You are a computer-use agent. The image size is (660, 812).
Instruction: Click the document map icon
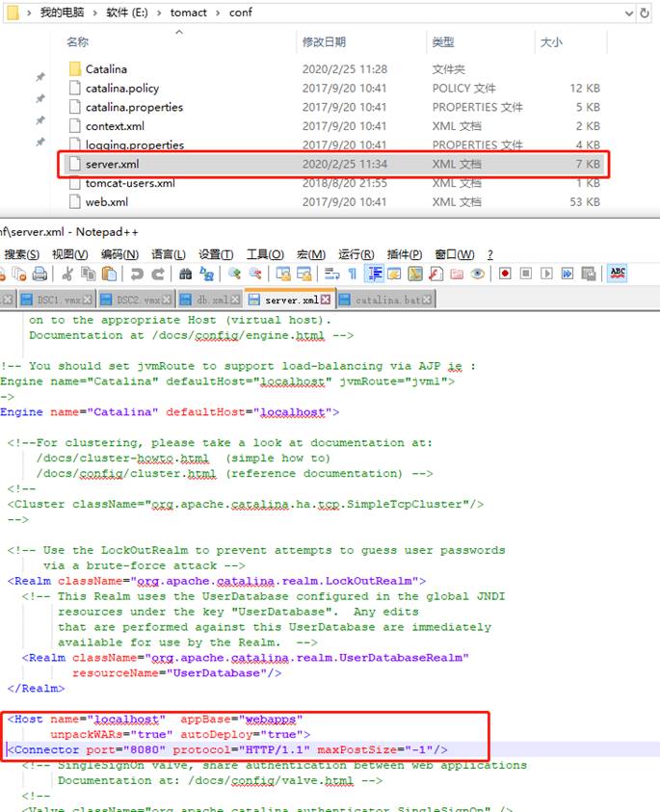pos(415,274)
